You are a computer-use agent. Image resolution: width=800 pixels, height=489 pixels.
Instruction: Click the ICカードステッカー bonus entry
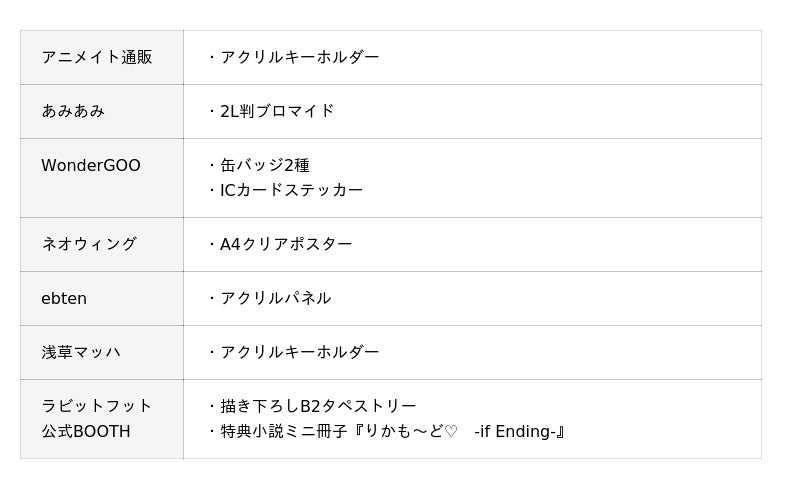point(291,190)
